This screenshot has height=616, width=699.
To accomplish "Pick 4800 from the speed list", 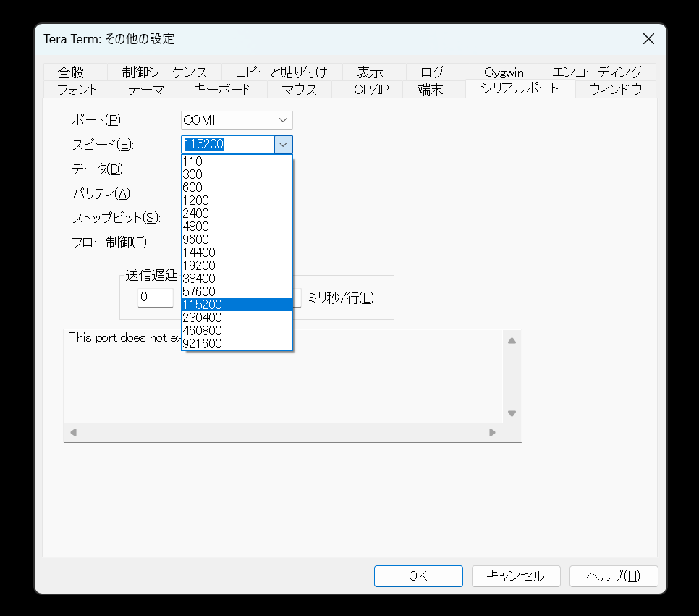I will pos(237,226).
